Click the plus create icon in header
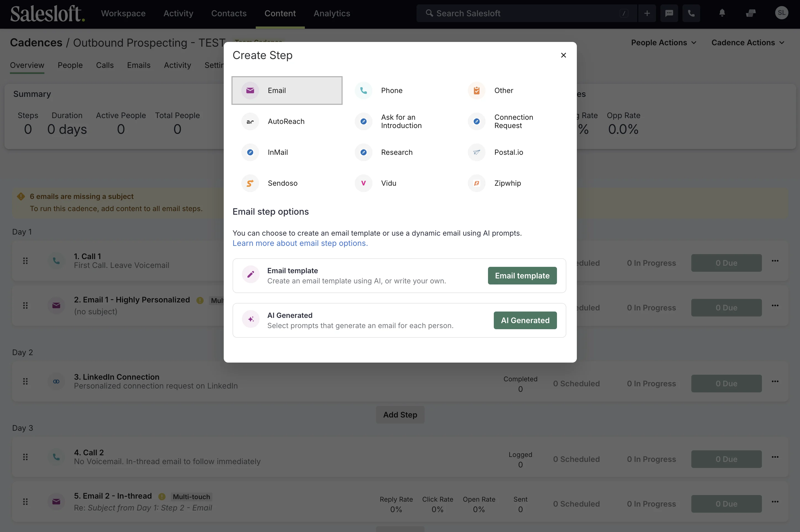The image size is (800, 532). [647, 13]
